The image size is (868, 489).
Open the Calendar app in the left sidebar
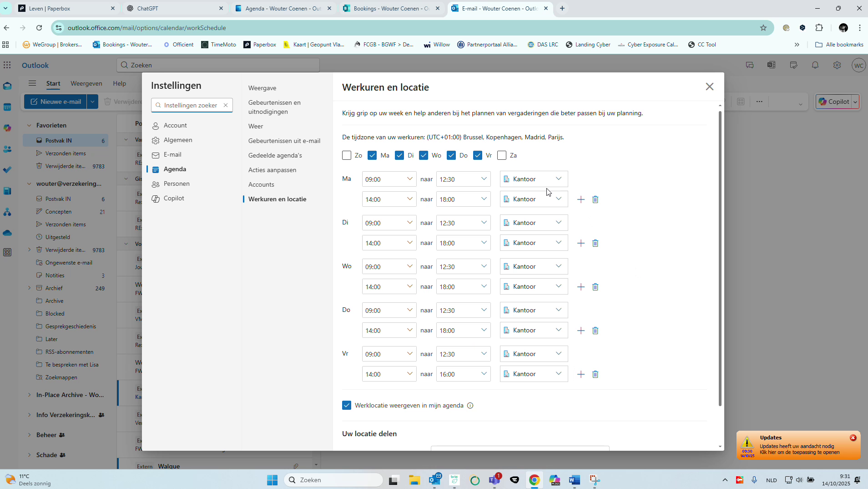[7, 106]
